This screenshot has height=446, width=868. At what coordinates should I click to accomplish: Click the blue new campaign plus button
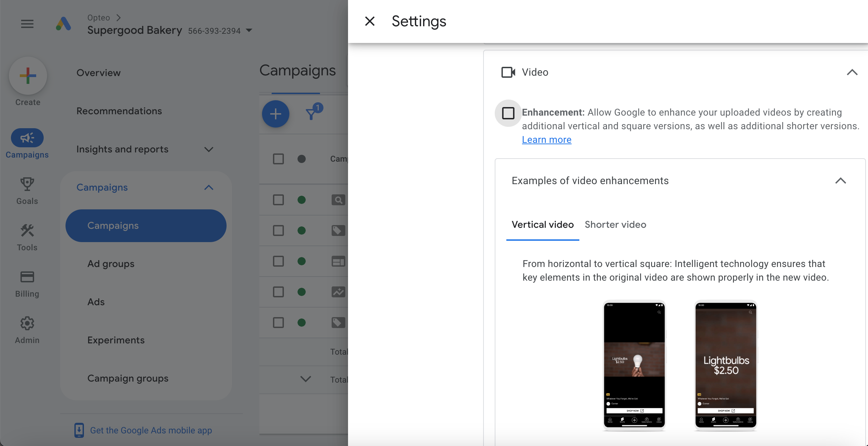pyautogui.click(x=276, y=114)
